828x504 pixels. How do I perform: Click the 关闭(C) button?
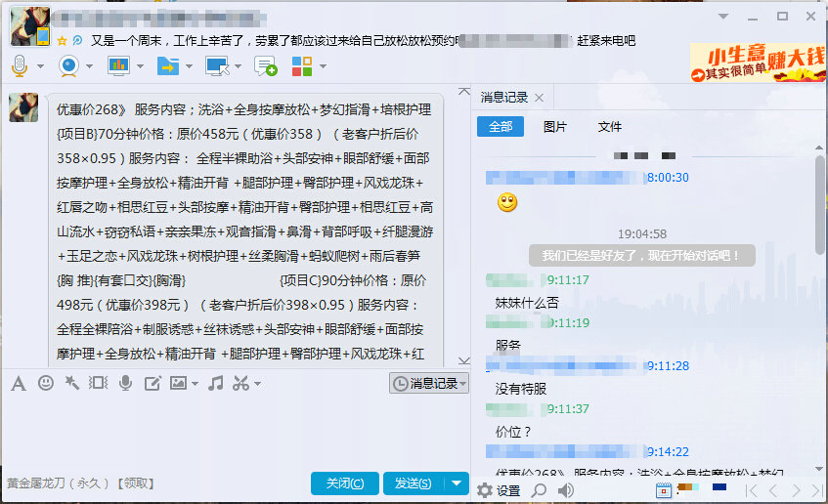(x=345, y=483)
